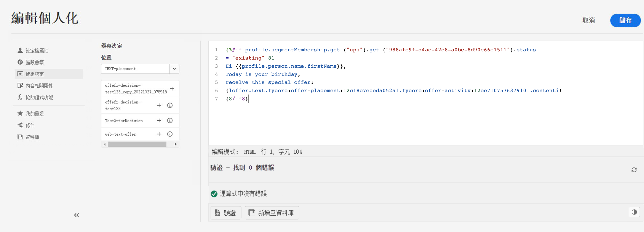The width and height of the screenshot is (644, 232).
Task: Click 新增至資料庫 button
Action: pyautogui.click(x=272, y=213)
